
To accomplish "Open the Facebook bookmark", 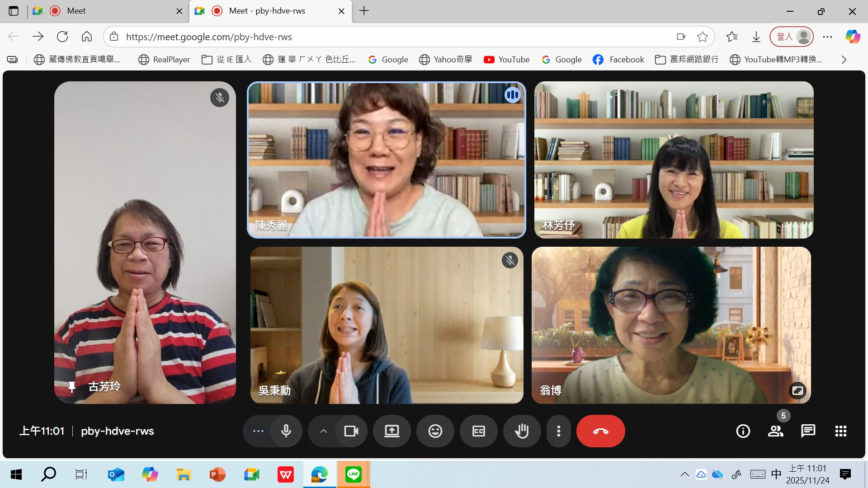I will coord(618,60).
